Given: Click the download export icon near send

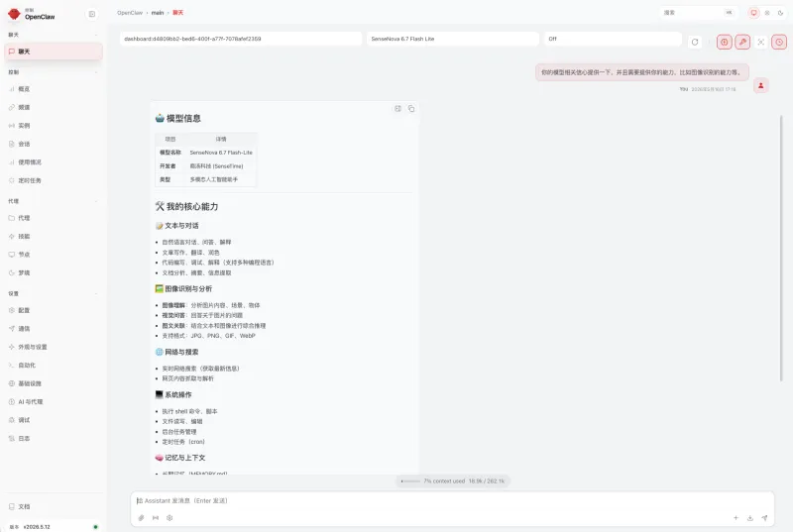Looking at the screenshot, I should tap(750, 518).
